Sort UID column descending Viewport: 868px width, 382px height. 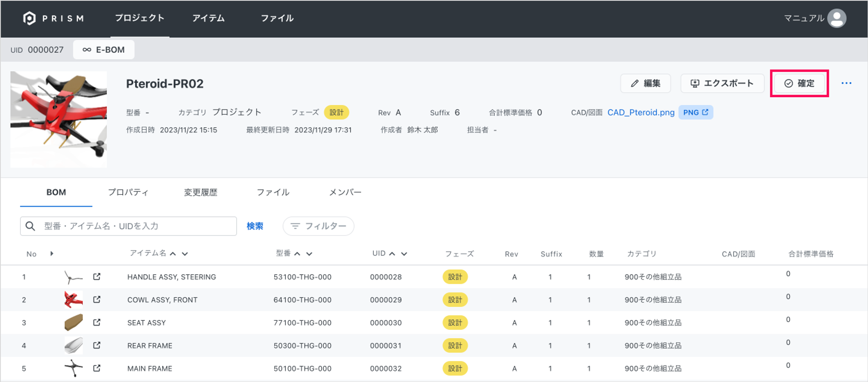404,254
